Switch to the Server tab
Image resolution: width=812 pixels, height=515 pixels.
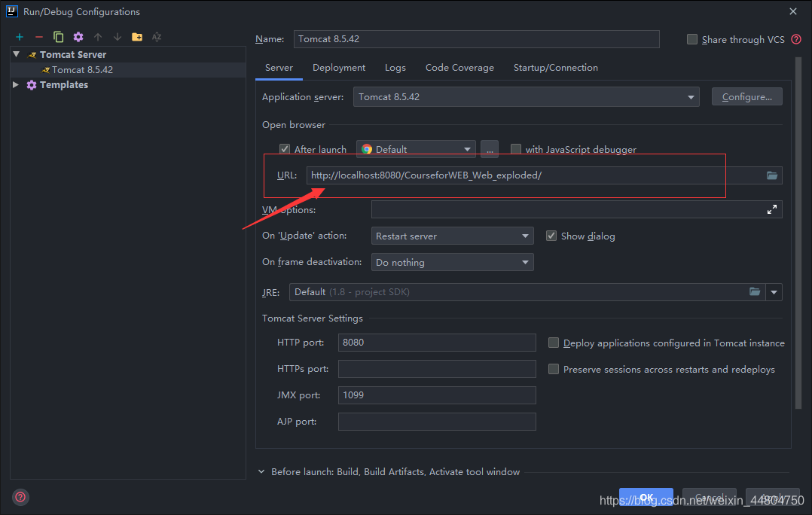[279, 68]
